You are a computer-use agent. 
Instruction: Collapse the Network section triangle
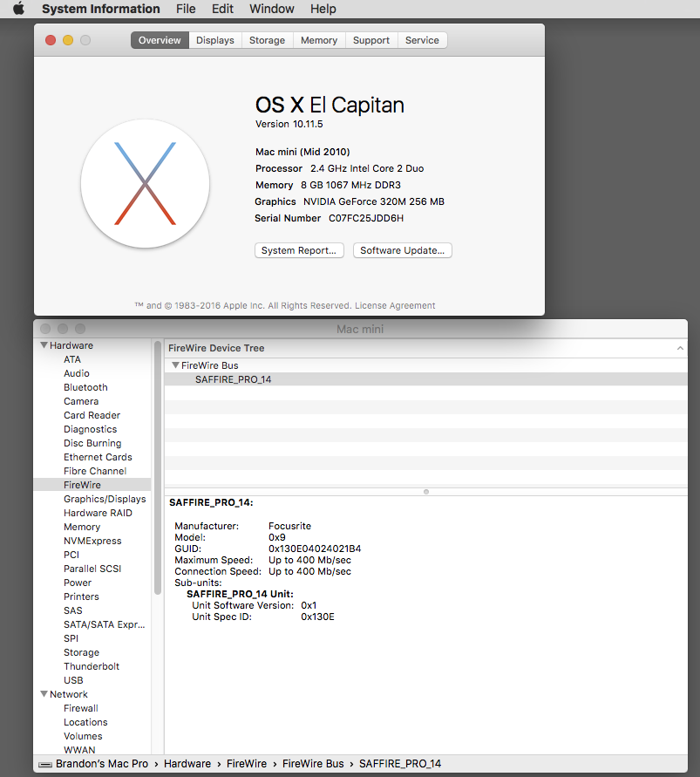click(x=44, y=694)
